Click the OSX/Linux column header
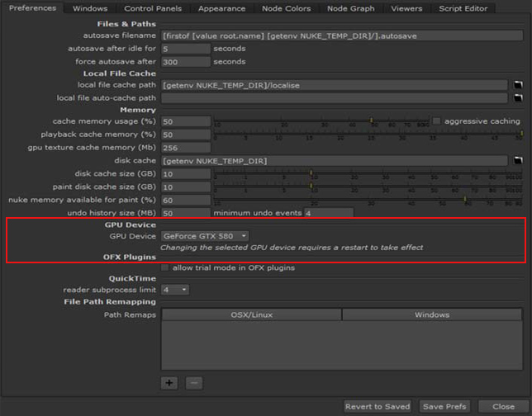This screenshot has width=532, height=416. point(251,314)
